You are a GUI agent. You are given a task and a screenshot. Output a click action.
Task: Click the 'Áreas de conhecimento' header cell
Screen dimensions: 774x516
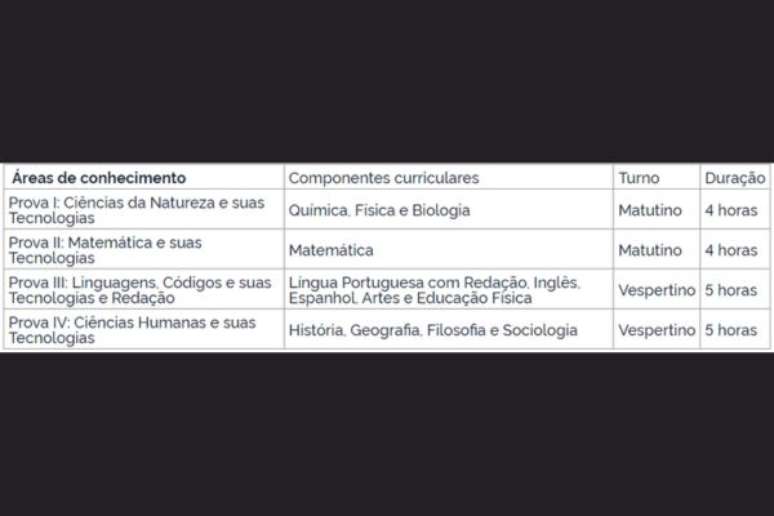pos(144,177)
